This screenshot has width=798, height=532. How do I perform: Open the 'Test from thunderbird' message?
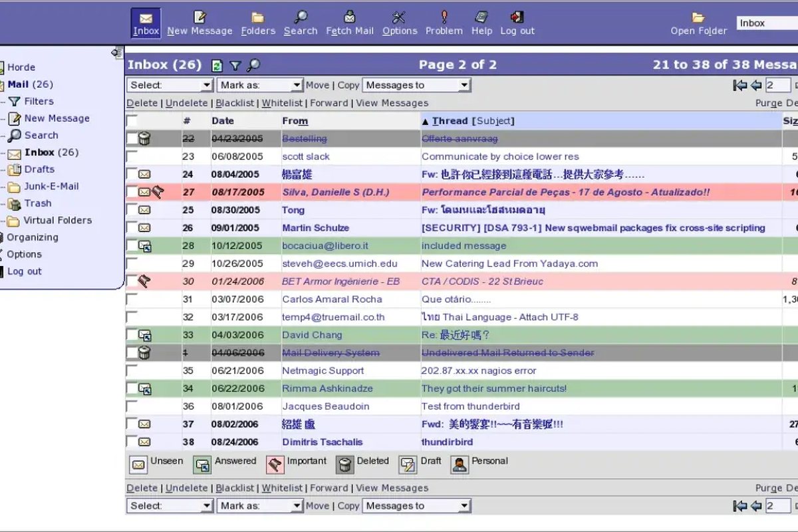[471, 406]
